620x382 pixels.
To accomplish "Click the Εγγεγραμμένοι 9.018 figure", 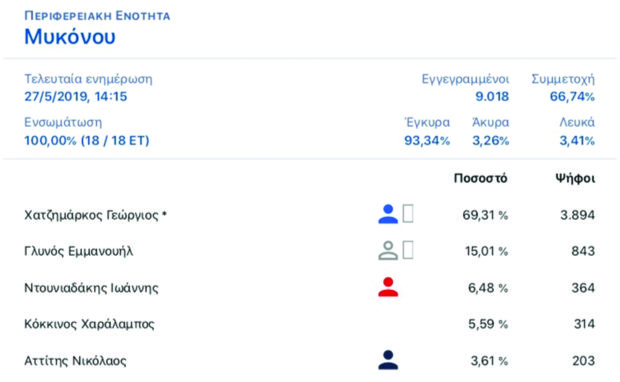I will pyautogui.click(x=492, y=96).
